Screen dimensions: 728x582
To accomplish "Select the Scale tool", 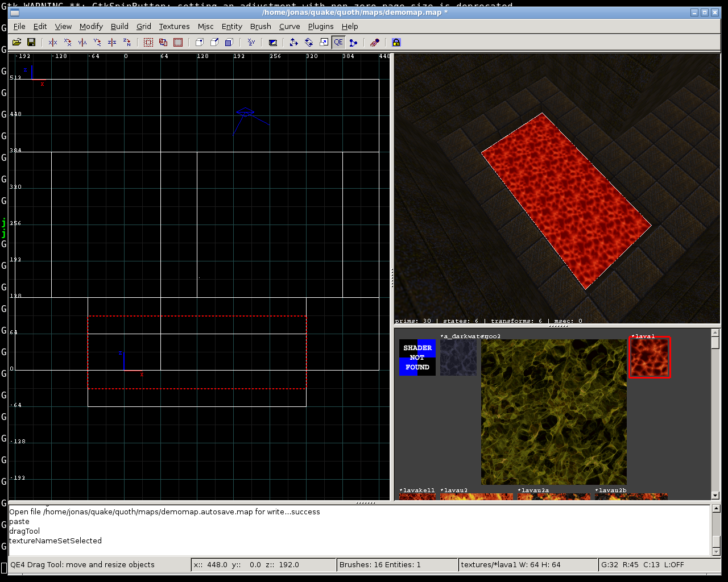I will click(324, 42).
